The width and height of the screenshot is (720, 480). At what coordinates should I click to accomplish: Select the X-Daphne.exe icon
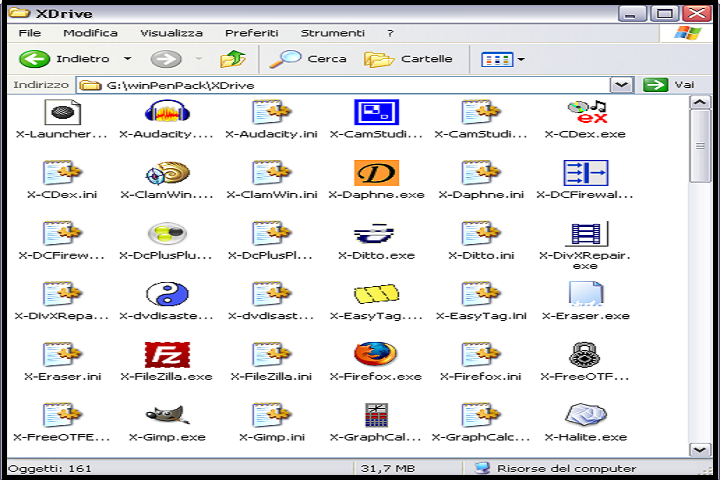pyautogui.click(x=375, y=173)
